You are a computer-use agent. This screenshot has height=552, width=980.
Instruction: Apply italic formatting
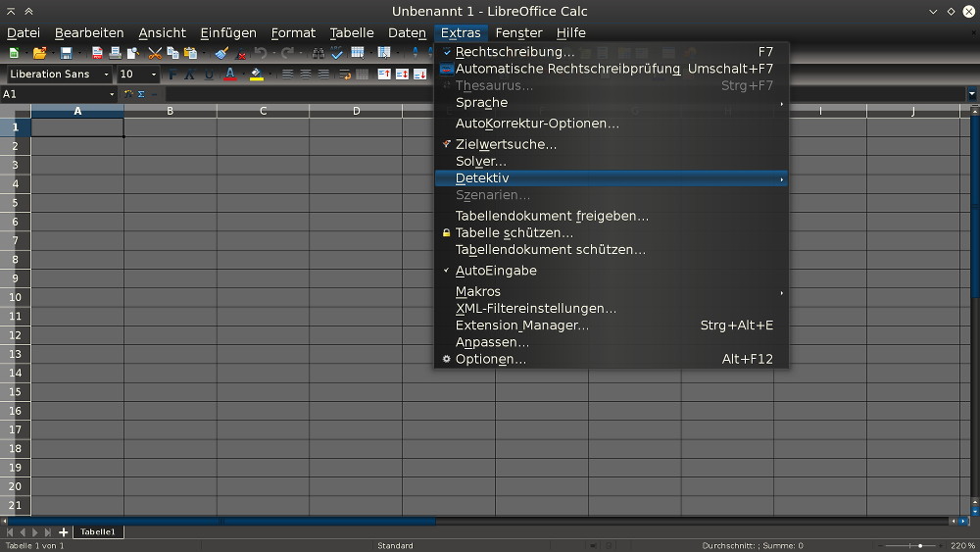190,75
